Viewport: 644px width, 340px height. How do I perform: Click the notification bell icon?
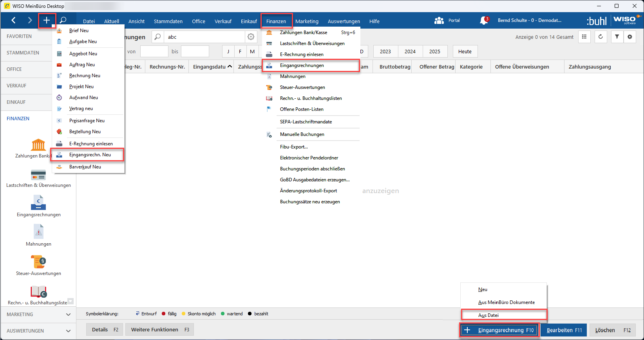pos(484,20)
